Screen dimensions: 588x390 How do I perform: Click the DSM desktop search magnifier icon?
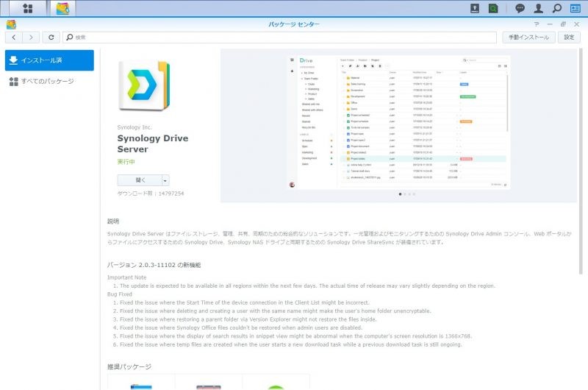pyautogui.click(x=557, y=9)
